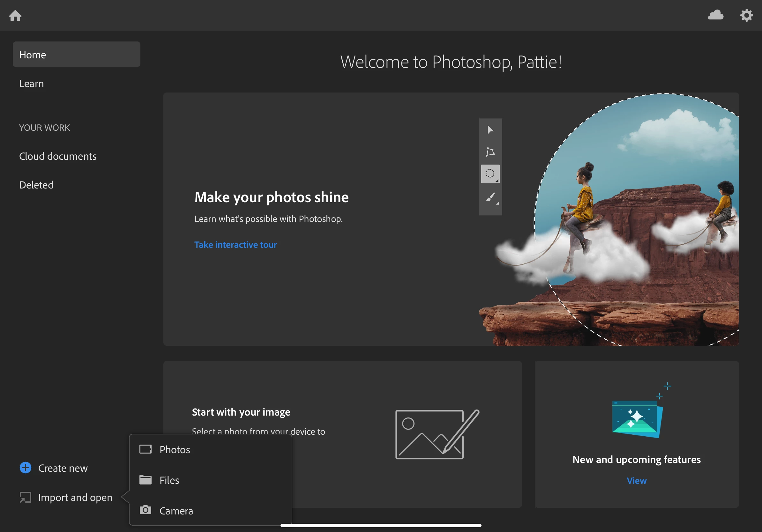Choose Files from import popup
Image resolution: width=762 pixels, height=532 pixels.
pos(169,480)
